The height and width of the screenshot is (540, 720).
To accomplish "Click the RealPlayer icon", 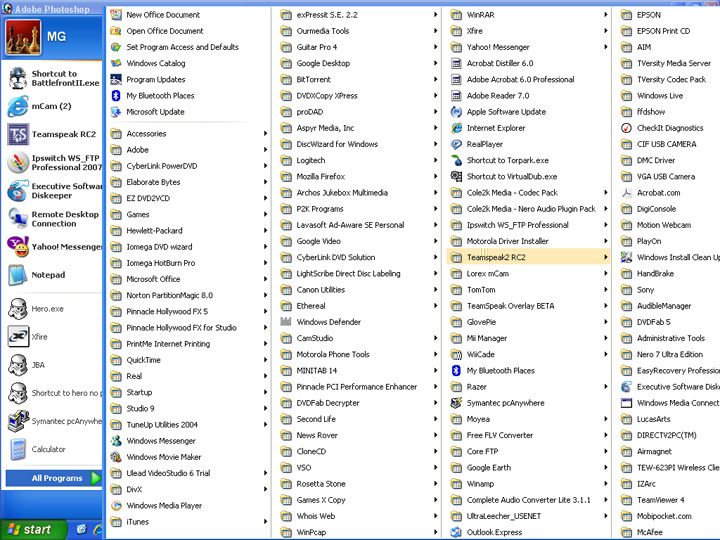I will (x=456, y=144).
